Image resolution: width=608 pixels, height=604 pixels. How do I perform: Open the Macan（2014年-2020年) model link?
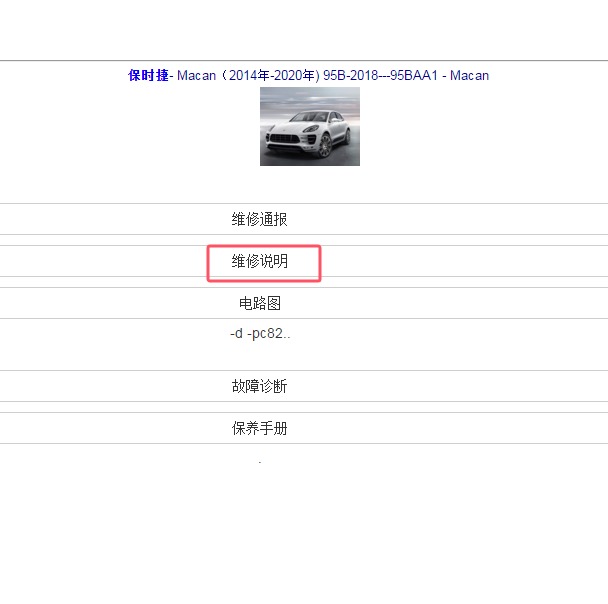point(248,75)
